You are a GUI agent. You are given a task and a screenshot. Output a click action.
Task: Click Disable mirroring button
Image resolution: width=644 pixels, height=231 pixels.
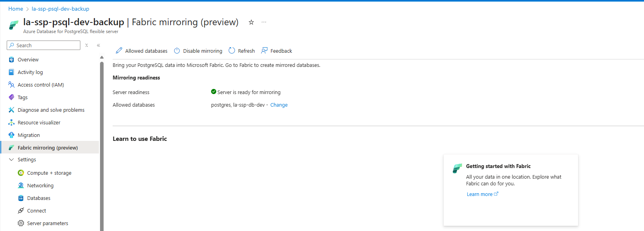tap(198, 51)
